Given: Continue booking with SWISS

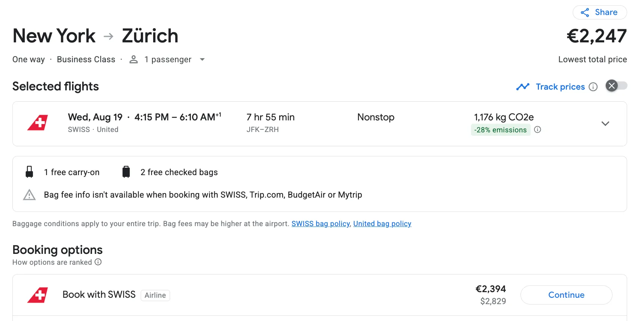Looking at the screenshot, I should [566, 295].
